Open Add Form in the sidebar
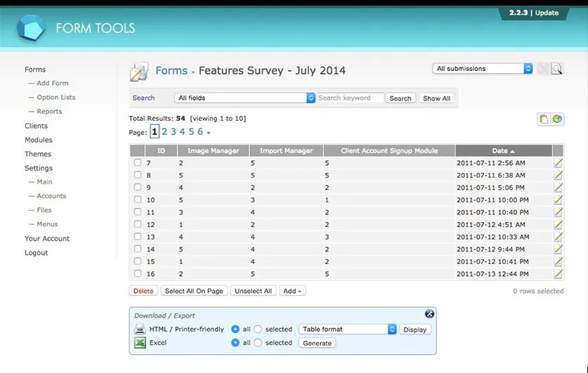Screen dimensions: 588x373 pos(53,83)
